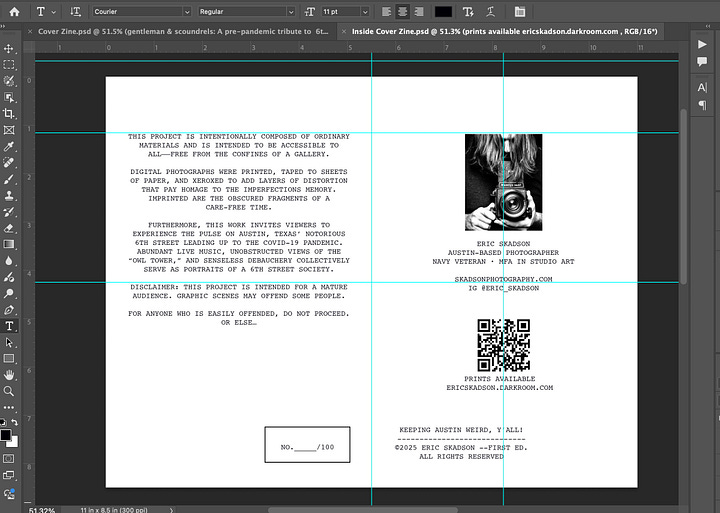Choose the Gradient tool
The image size is (720, 513).
9,244
